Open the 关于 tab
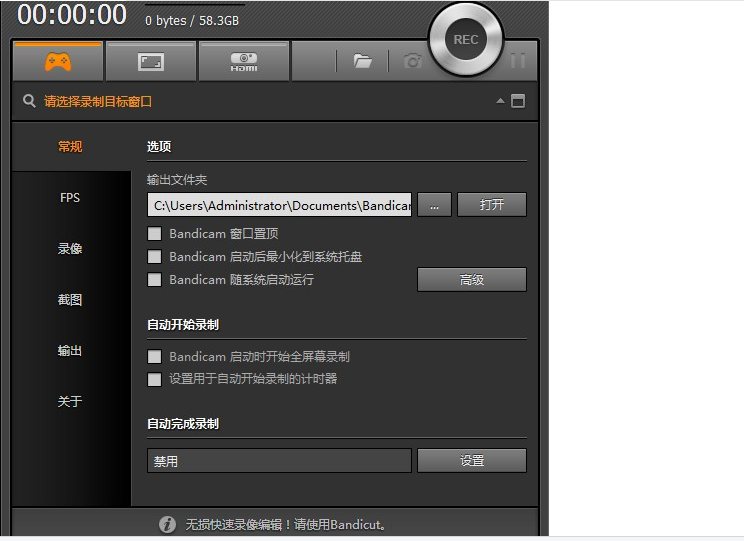744x541 pixels. (70, 401)
